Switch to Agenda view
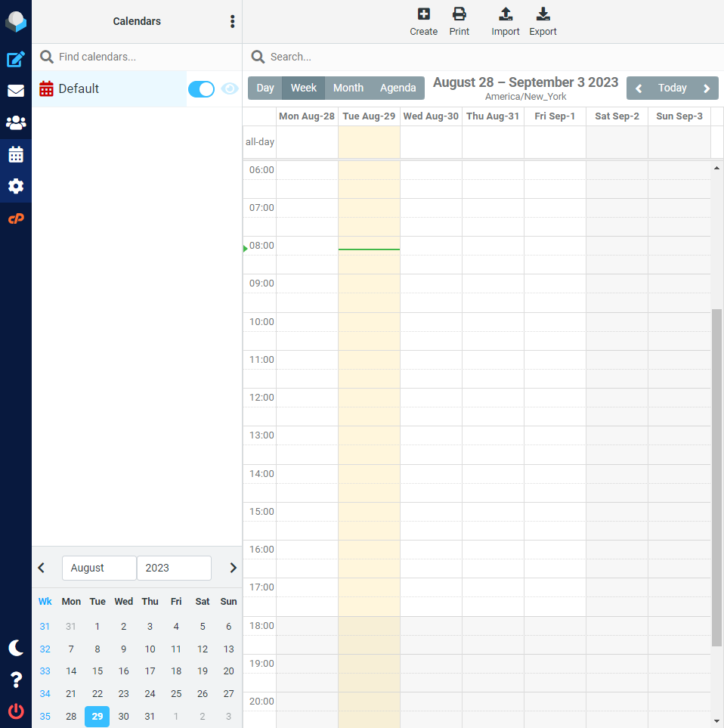The width and height of the screenshot is (724, 728). click(x=398, y=88)
